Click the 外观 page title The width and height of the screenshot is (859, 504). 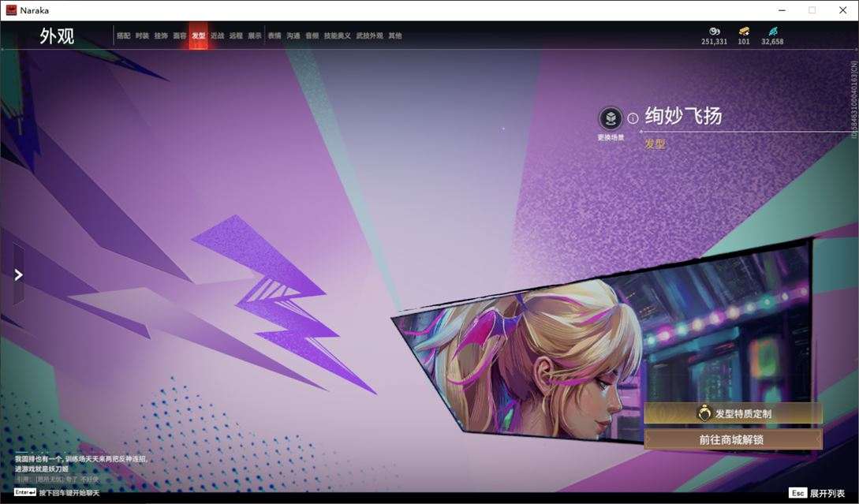[x=57, y=36]
